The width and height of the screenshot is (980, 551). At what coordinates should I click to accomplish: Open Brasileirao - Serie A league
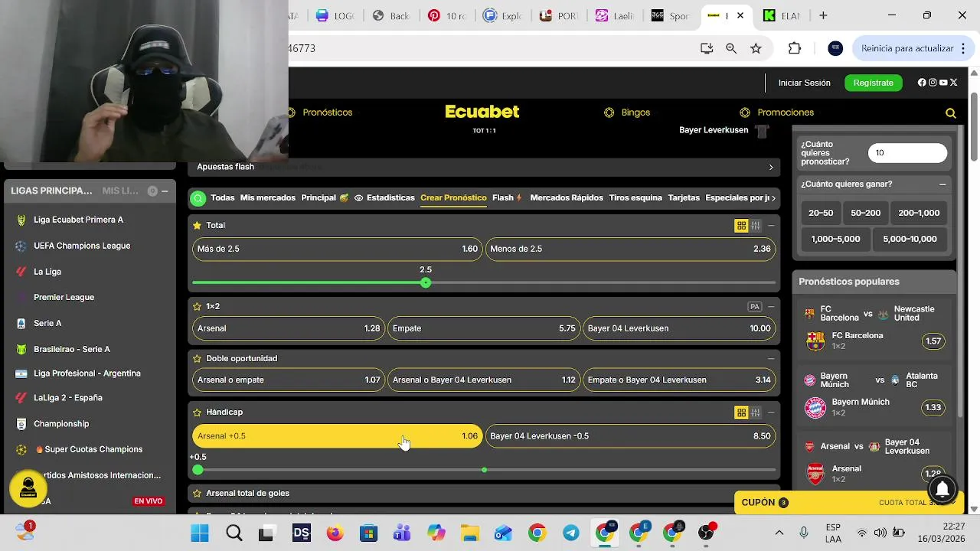coord(72,349)
